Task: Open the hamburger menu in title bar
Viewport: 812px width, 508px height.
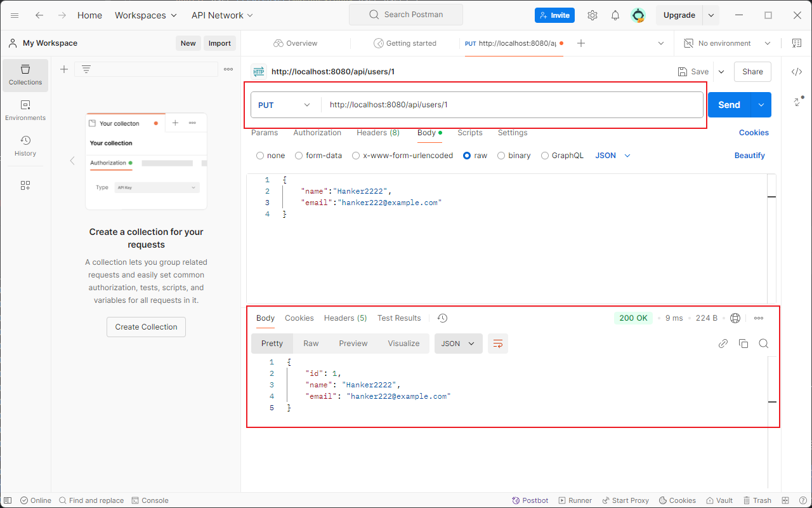Action: (x=15, y=15)
